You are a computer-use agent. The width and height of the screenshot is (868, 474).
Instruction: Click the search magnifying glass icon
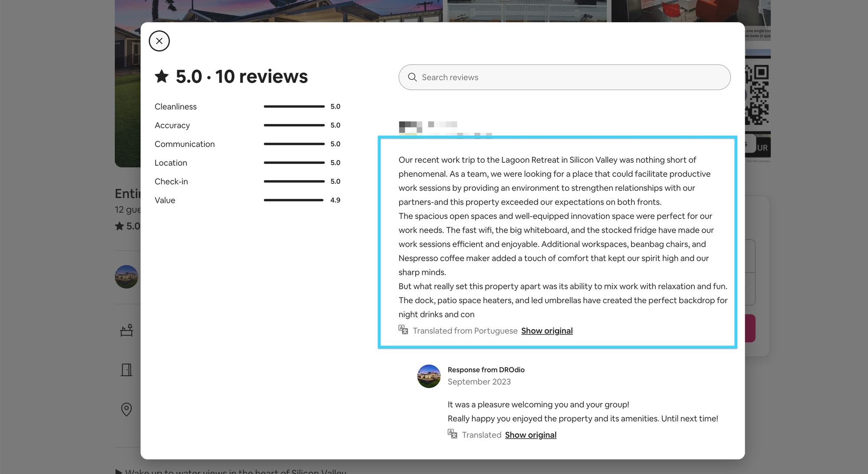tap(411, 76)
